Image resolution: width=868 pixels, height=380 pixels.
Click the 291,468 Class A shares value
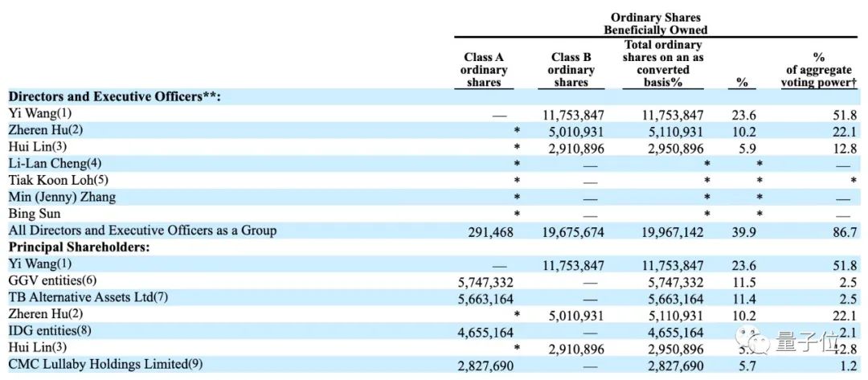491,231
